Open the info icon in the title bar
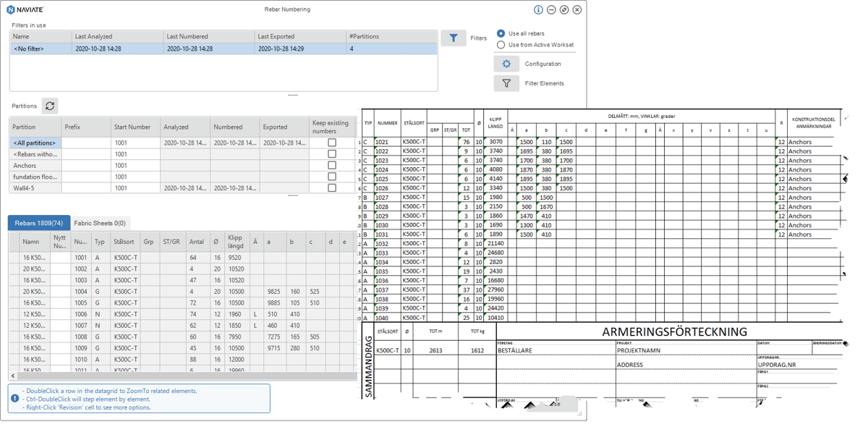This screenshot has width=868, height=427. pyautogui.click(x=539, y=9)
